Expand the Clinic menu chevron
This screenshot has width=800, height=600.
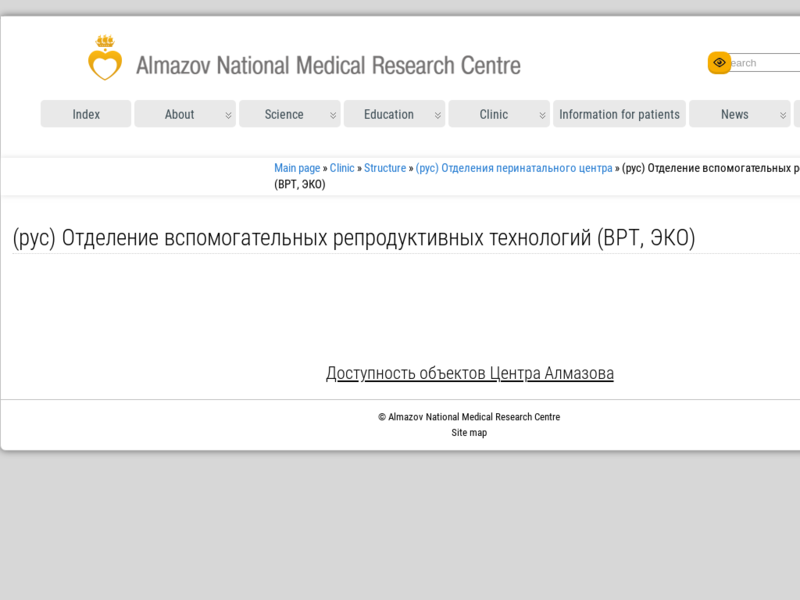(x=542, y=115)
